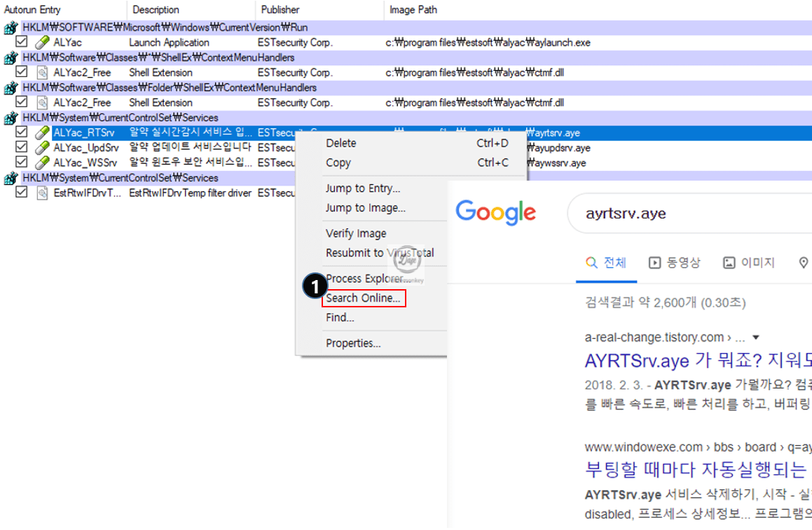Click the pill icon beside ALYac_RTSrv
The image size is (812, 530).
point(43,132)
